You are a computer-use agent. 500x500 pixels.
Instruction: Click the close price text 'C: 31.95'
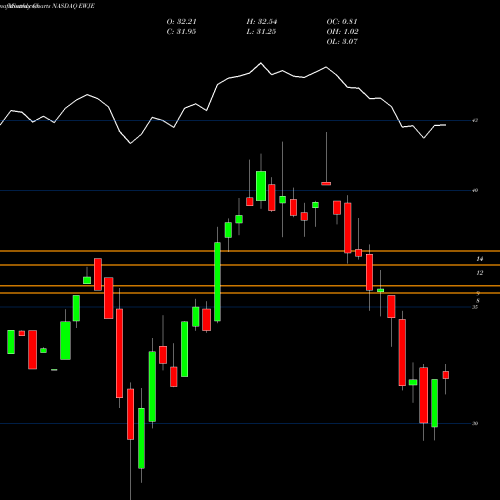click(x=181, y=32)
